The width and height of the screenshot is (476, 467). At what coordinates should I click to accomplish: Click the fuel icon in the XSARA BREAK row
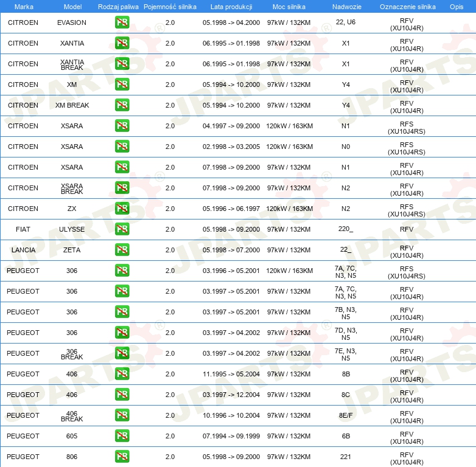click(x=122, y=188)
